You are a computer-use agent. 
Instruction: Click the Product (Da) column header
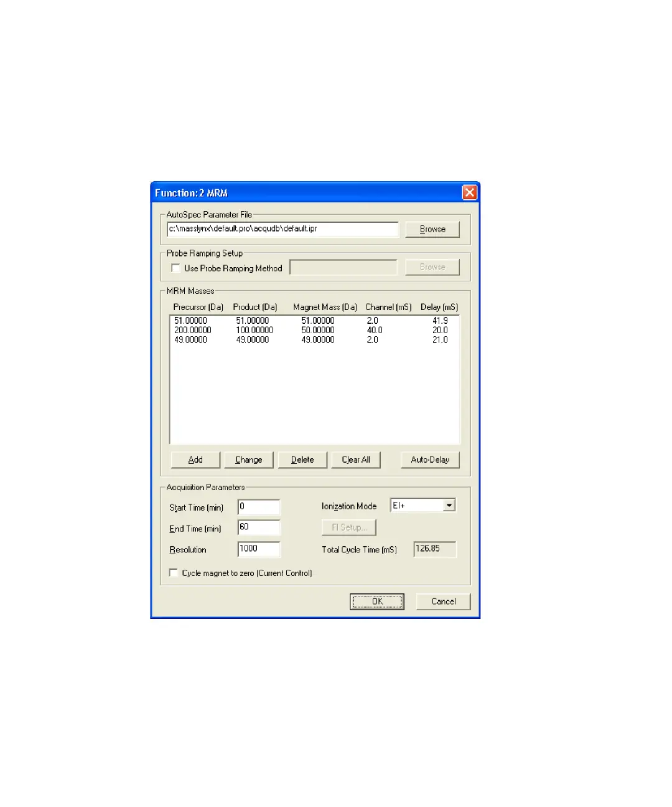[255, 307]
